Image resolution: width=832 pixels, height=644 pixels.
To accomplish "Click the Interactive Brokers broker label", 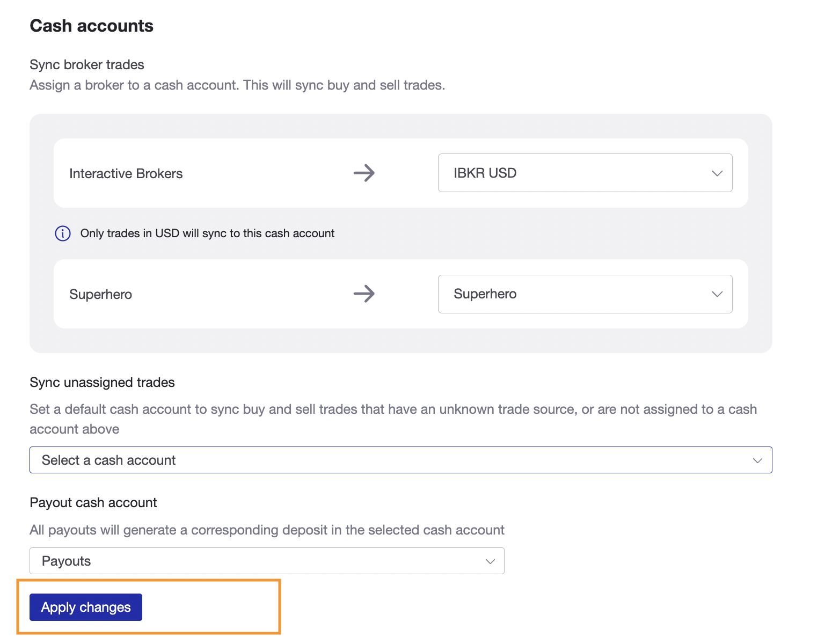I will click(x=126, y=173).
